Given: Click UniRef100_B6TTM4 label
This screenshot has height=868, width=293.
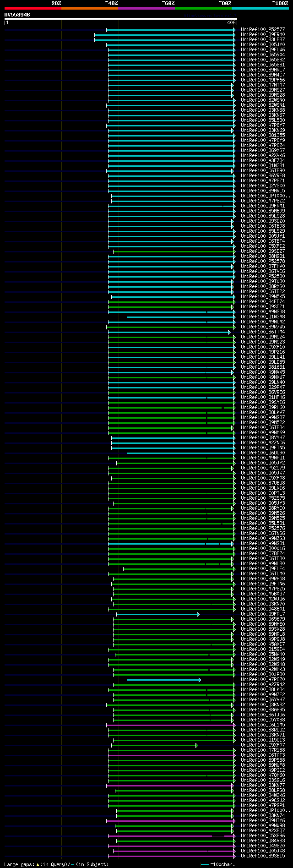Looking at the screenshot, I should (263, 332).
